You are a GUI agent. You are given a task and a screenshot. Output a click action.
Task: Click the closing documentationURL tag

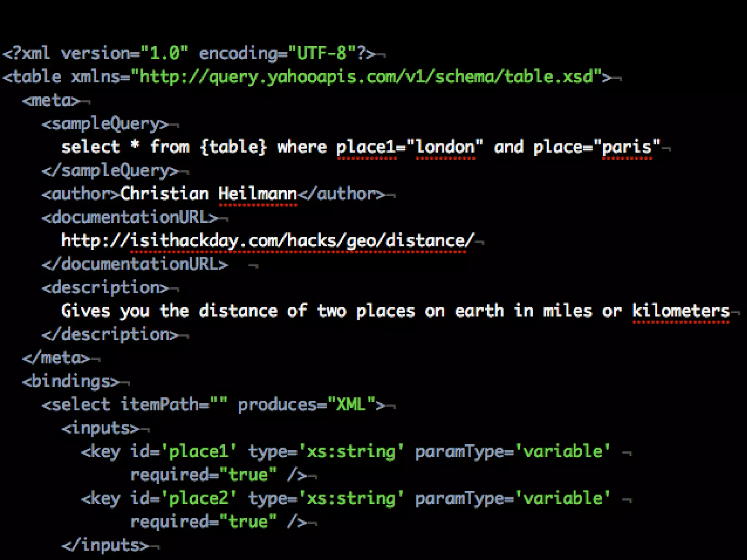[135, 264]
